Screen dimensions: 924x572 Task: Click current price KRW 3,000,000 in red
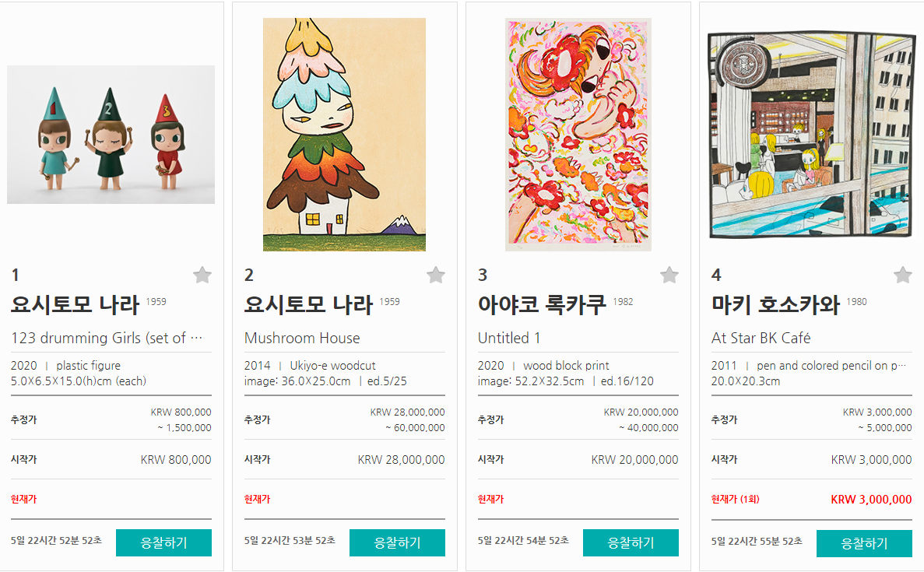tap(871, 500)
